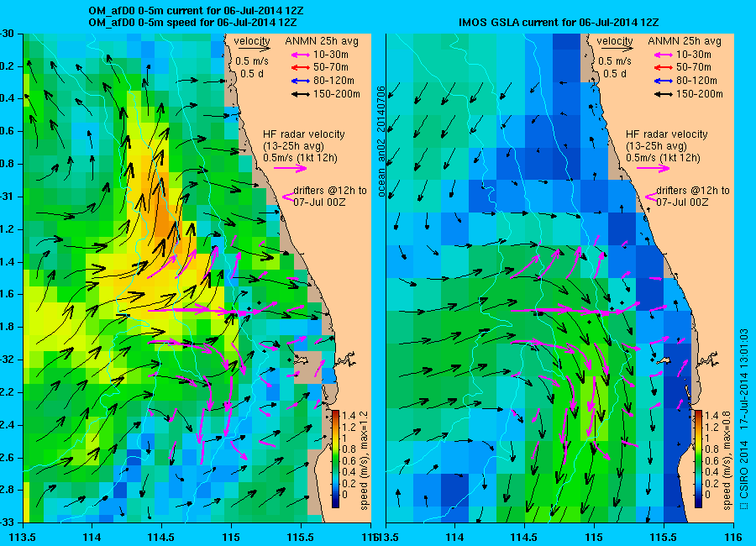Click the '115.5' longitude label under right map
Screen dimensions: 756x546
click(664, 537)
